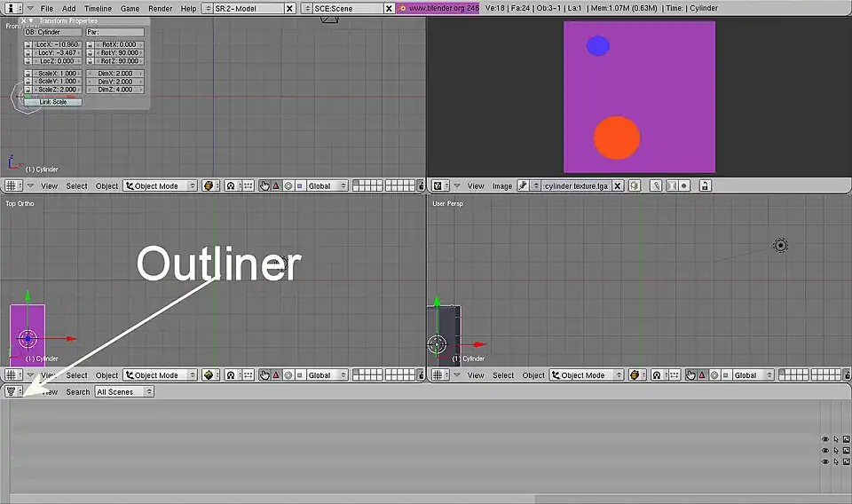852x504 pixels.
Task: Click the draw type cube icon in User Persp header
Action: coord(635,375)
